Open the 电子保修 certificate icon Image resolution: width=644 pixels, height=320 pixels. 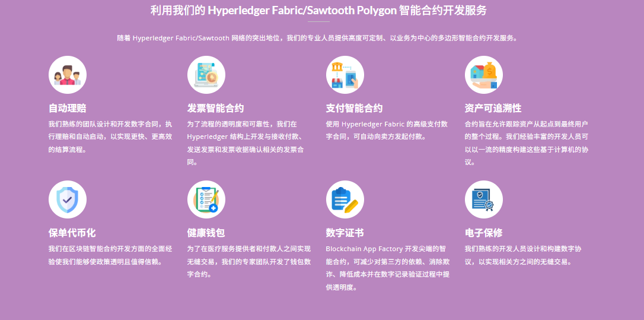pos(483,199)
